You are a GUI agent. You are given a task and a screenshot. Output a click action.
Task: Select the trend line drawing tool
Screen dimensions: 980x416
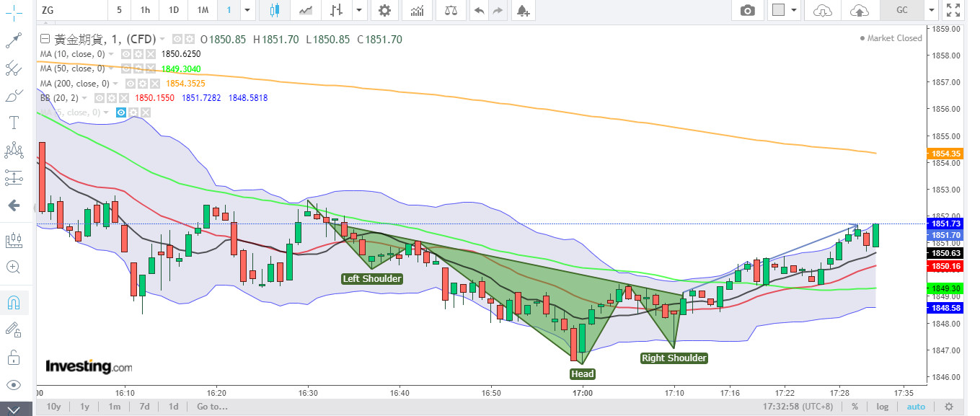13,41
